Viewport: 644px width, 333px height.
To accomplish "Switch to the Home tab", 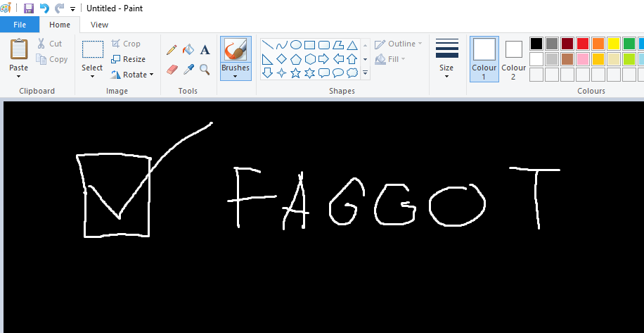I will [x=60, y=25].
